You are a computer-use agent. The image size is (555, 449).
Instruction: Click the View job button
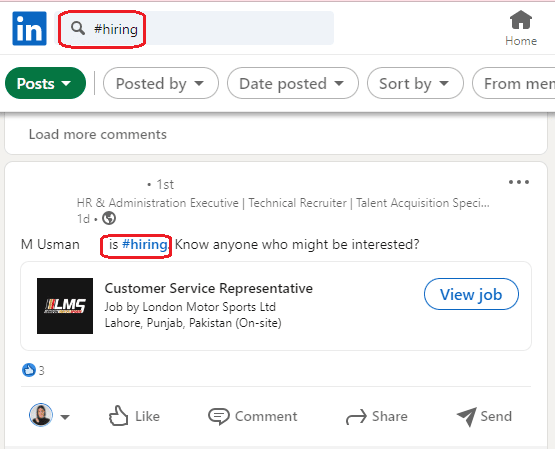471,294
